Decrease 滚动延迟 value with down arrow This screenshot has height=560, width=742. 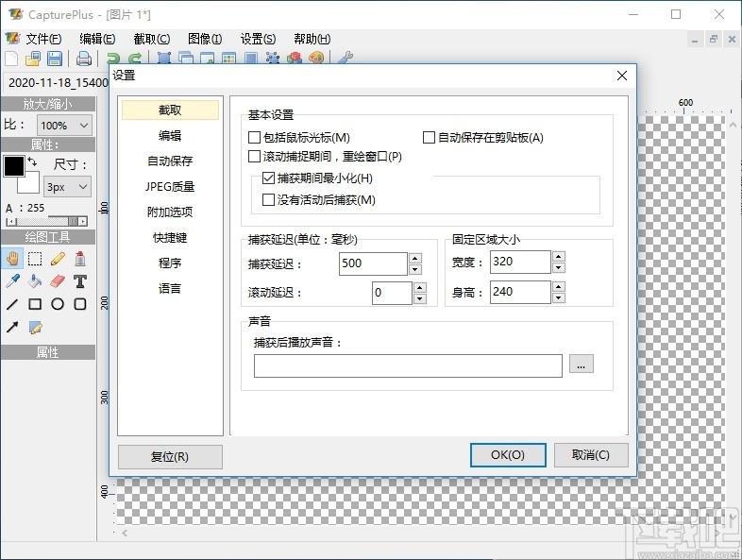point(420,298)
